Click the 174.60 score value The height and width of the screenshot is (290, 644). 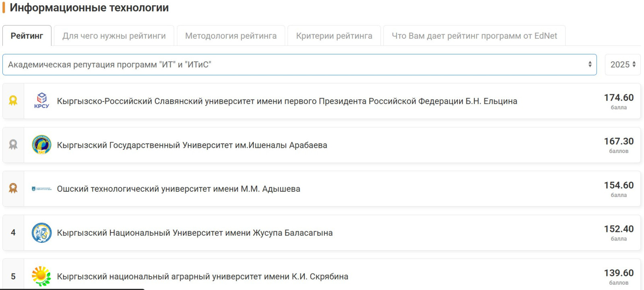click(619, 97)
